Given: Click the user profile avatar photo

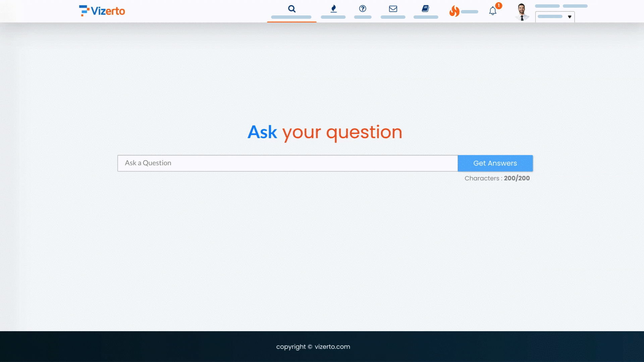Looking at the screenshot, I should (x=522, y=12).
